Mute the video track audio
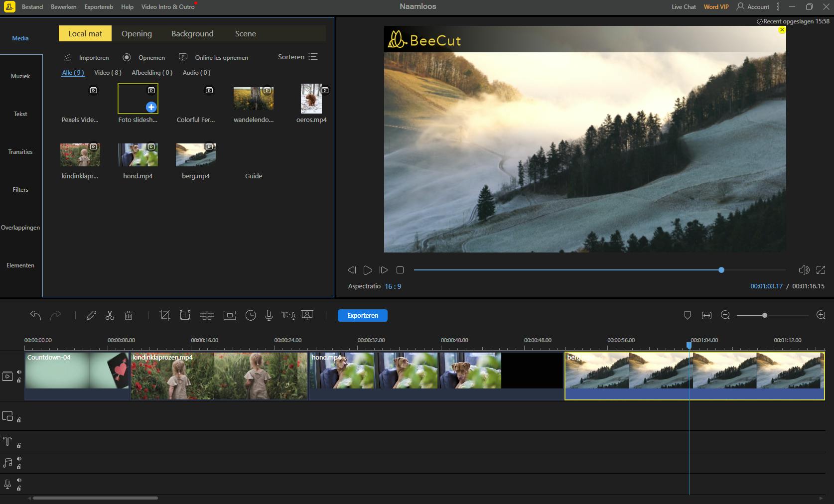This screenshot has width=834, height=504. click(x=19, y=372)
